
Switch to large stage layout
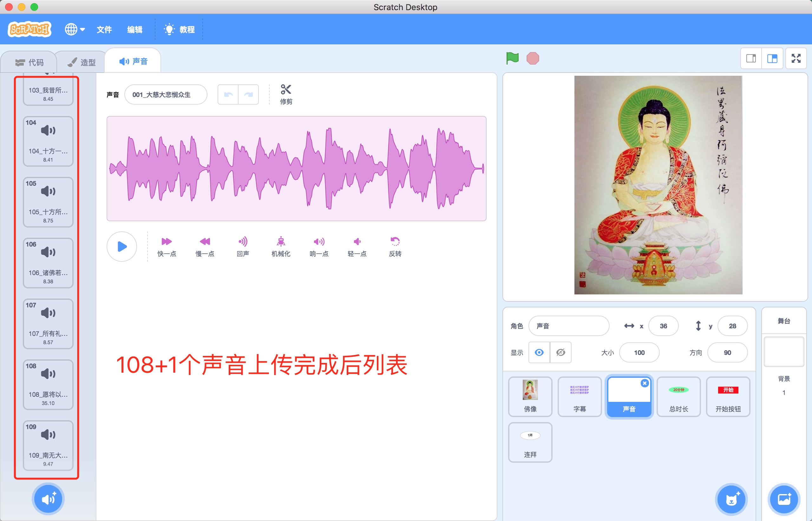[x=772, y=59]
